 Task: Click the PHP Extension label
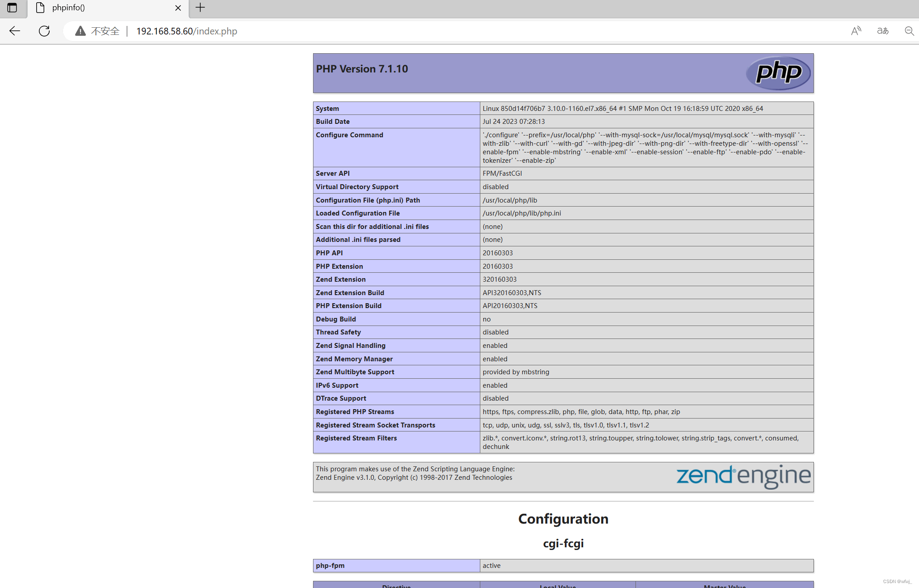tap(339, 267)
